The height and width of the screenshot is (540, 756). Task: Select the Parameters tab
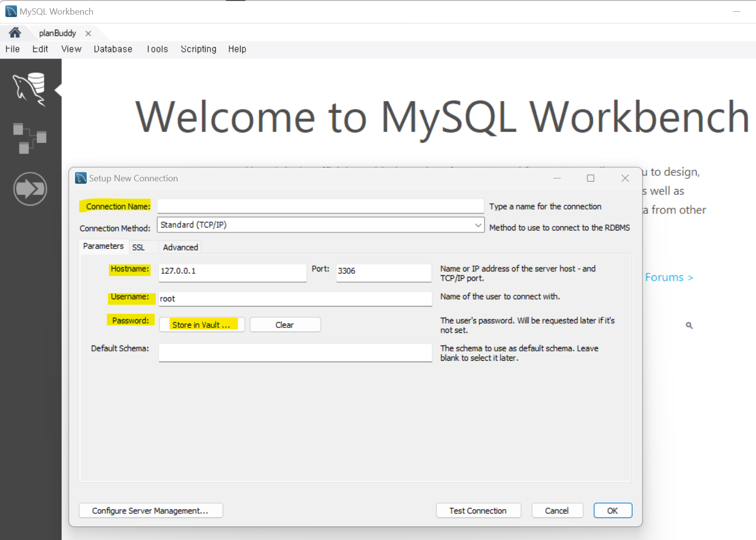103,246
